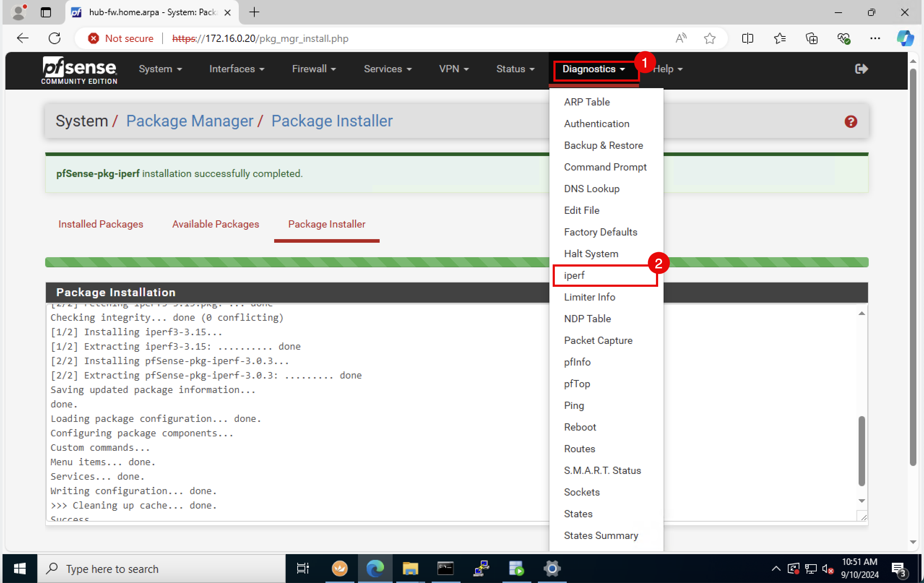Click the Read aloud icon
Viewport: 924px width, 583px height.
[681, 38]
